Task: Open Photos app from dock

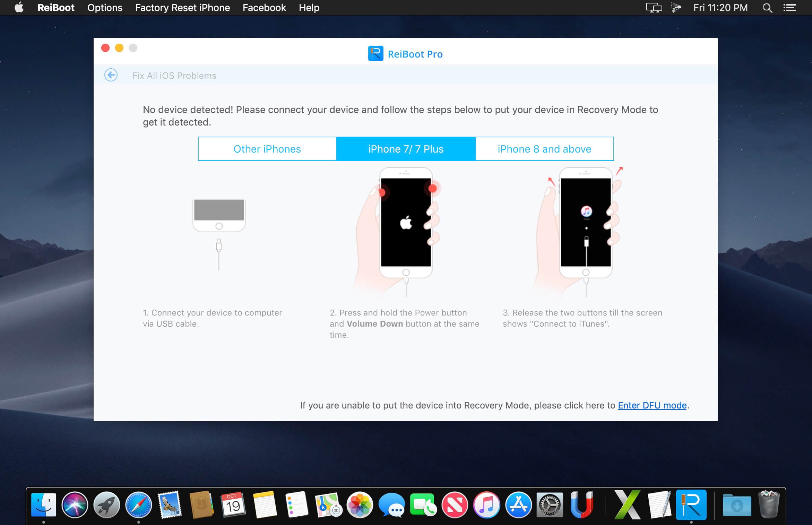Action: pos(359,505)
